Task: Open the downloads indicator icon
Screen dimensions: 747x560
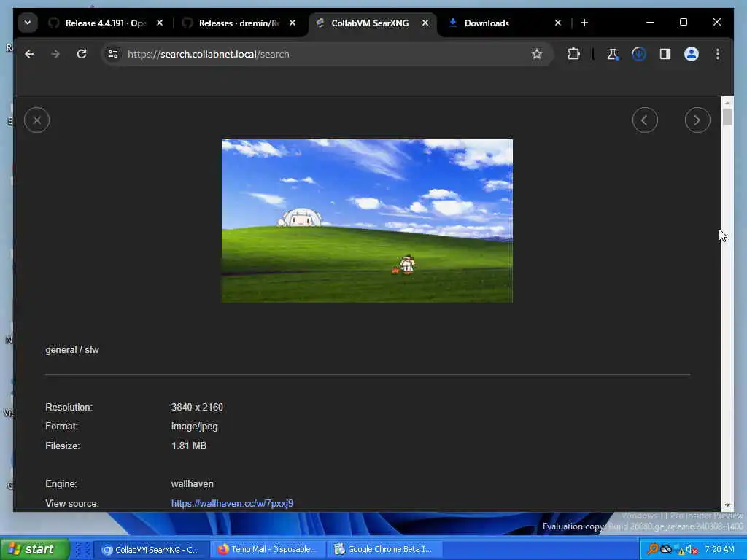Action: coord(639,54)
